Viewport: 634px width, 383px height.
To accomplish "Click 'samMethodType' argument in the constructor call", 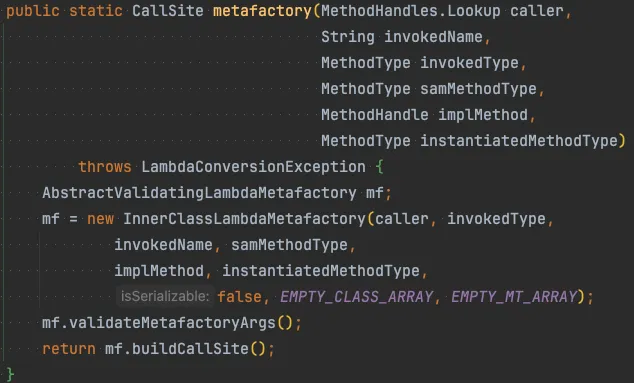I will (289, 245).
